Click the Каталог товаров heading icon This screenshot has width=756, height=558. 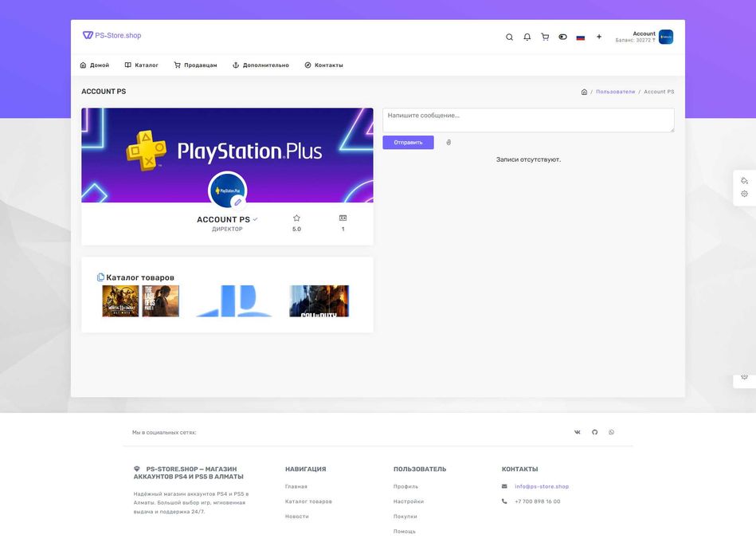[100, 277]
